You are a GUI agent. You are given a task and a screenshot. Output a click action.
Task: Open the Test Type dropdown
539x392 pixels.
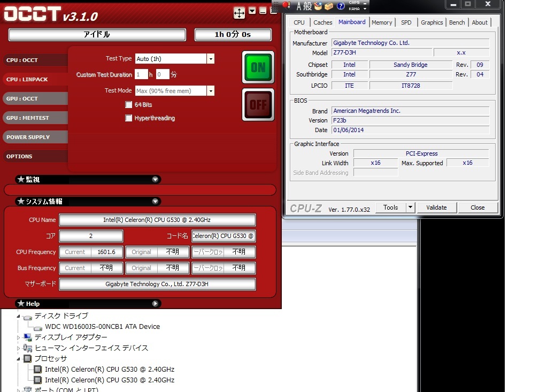pos(211,59)
